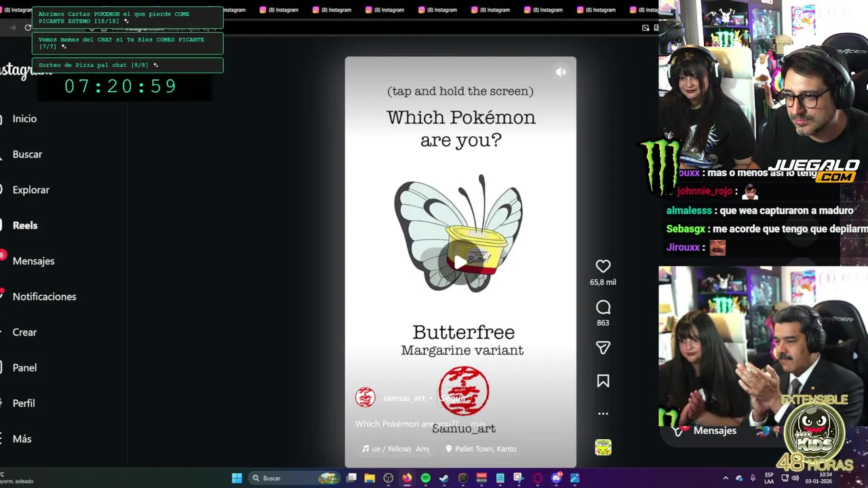
Task: Focus the taskbar Buscar search box
Action: pos(294,478)
